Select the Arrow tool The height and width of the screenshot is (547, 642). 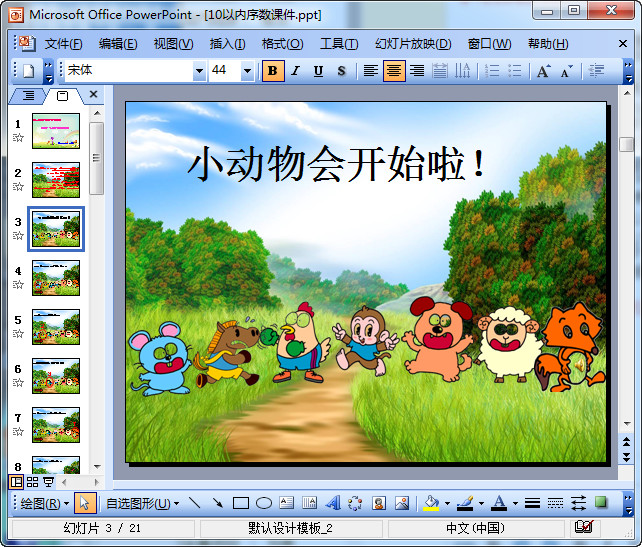218,503
